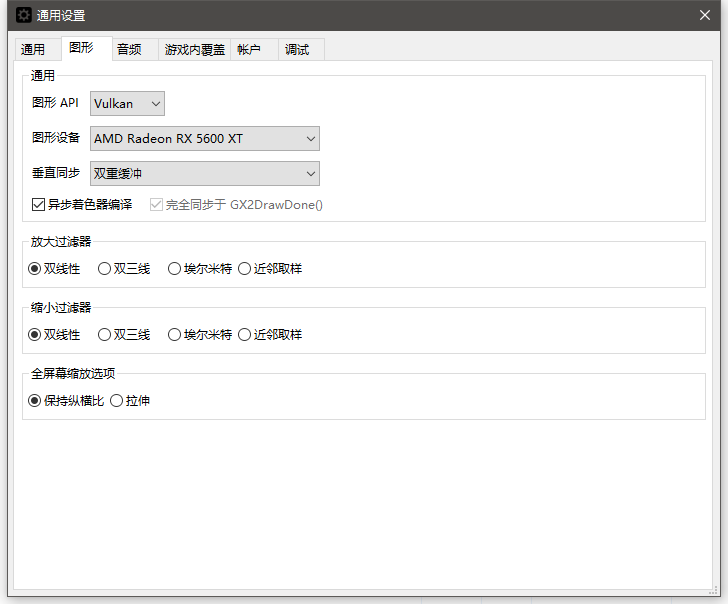The width and height of the screenshot is (728, 604).
Task: Choose 近邻取样 for 放大过滤器
Action: (x=244, y=268)
